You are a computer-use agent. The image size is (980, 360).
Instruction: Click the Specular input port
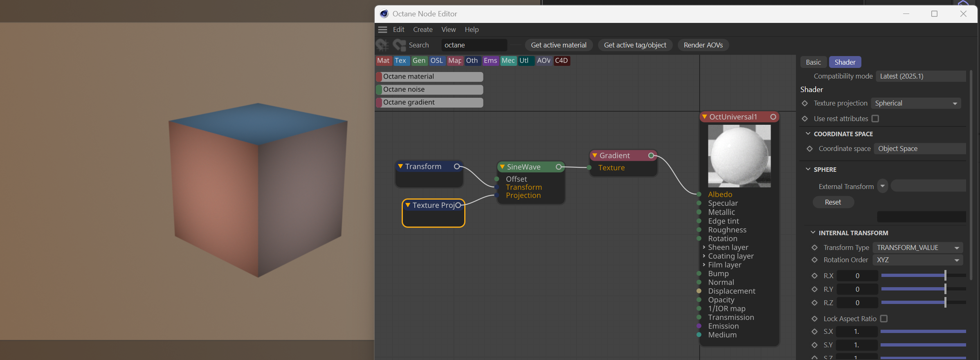pos(699,203)
